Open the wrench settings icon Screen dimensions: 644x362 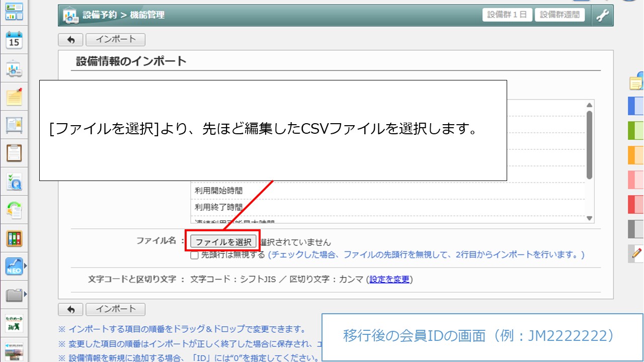pos(602,15)
